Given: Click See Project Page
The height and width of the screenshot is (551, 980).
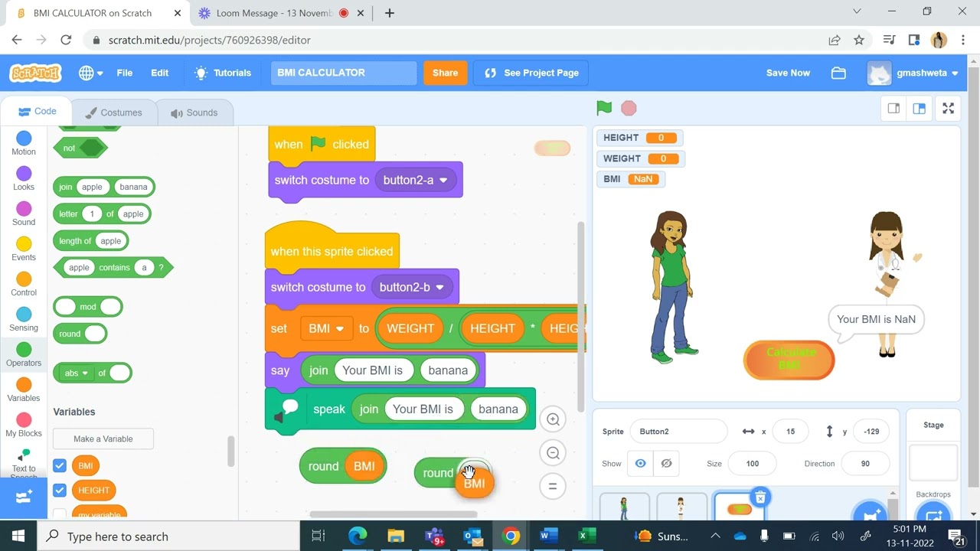Looking at the screenshot, I should 531,73.
